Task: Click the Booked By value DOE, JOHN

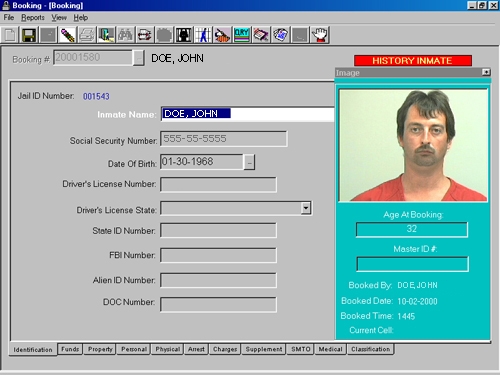Action: (x=417, y=285)
